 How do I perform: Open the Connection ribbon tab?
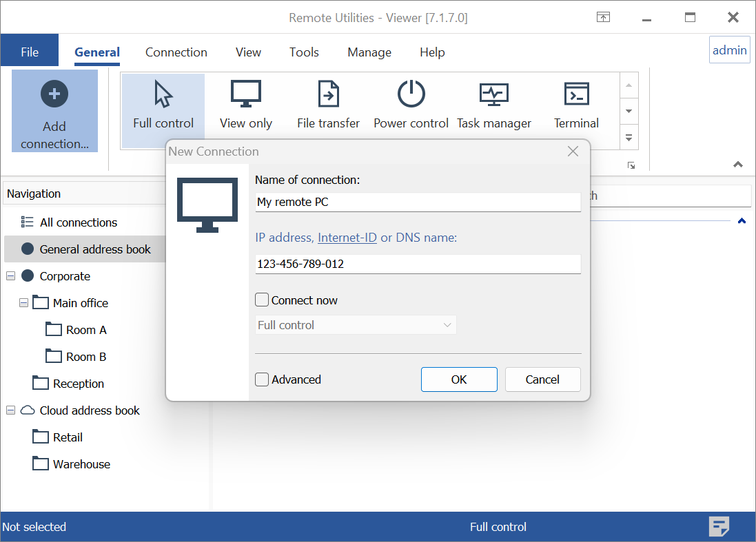[176, 52]
